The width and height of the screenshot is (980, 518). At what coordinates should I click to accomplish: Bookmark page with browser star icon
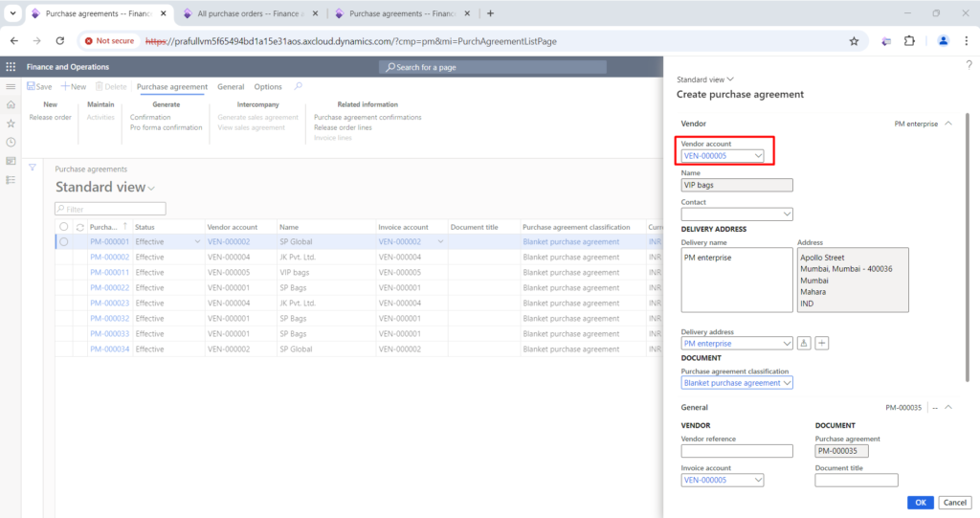(854, 41)
